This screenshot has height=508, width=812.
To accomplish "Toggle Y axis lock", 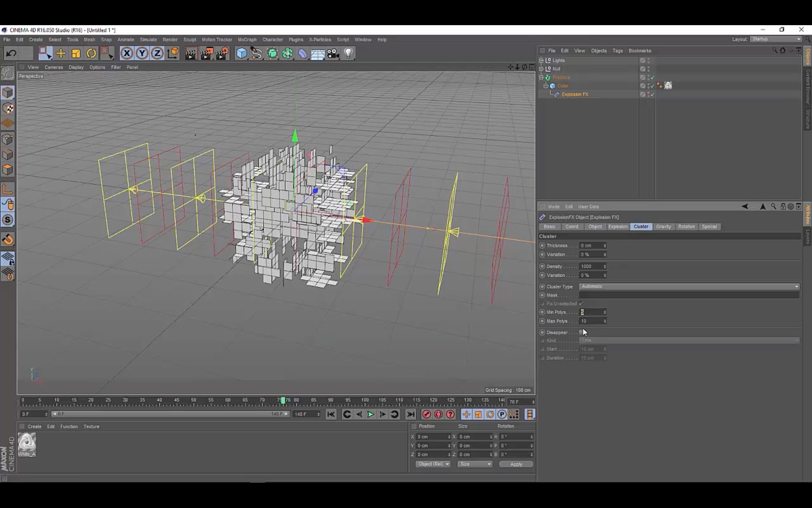I will (x=142, y=53).
